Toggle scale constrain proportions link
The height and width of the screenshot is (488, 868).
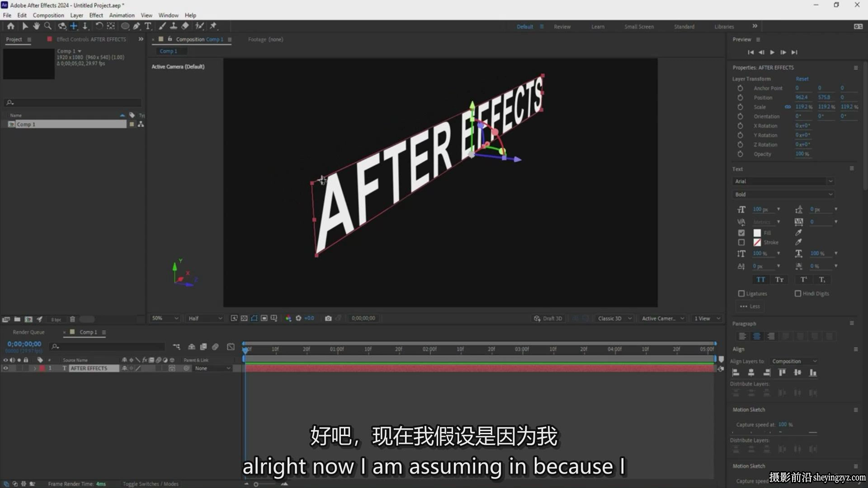[x=788, y=107]
